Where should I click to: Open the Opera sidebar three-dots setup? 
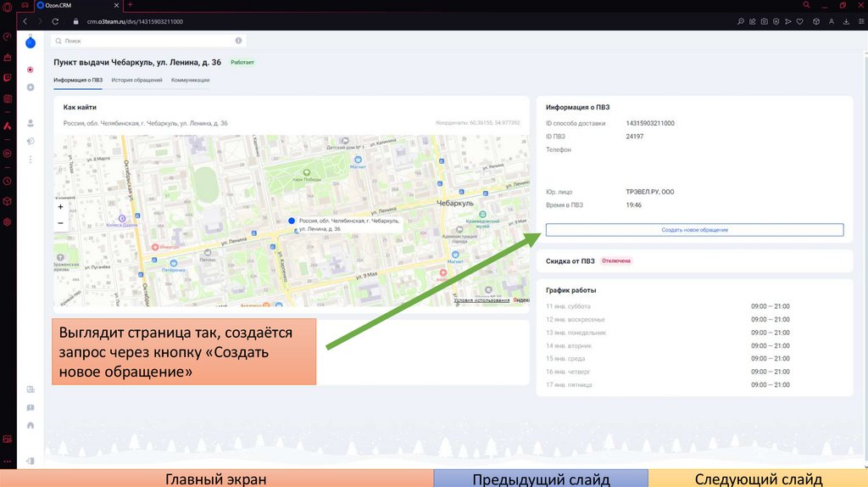click(x=7, y=461)
